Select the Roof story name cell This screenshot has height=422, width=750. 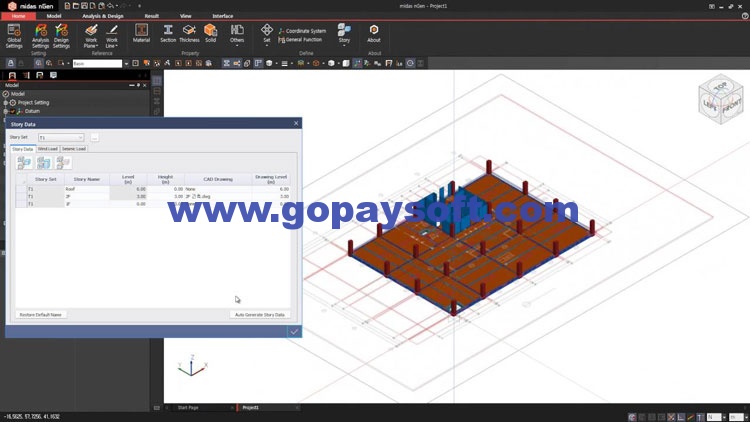(87, 189)
